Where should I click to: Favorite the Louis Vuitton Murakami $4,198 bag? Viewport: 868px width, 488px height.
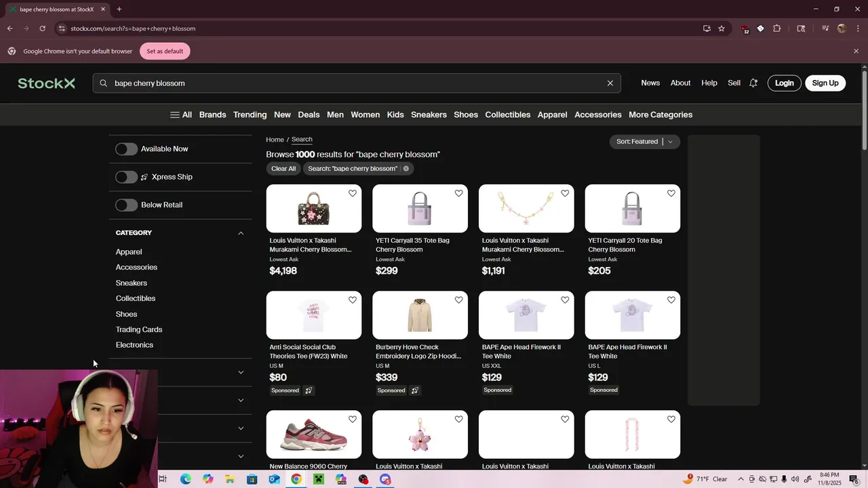(x=353, y=193)
